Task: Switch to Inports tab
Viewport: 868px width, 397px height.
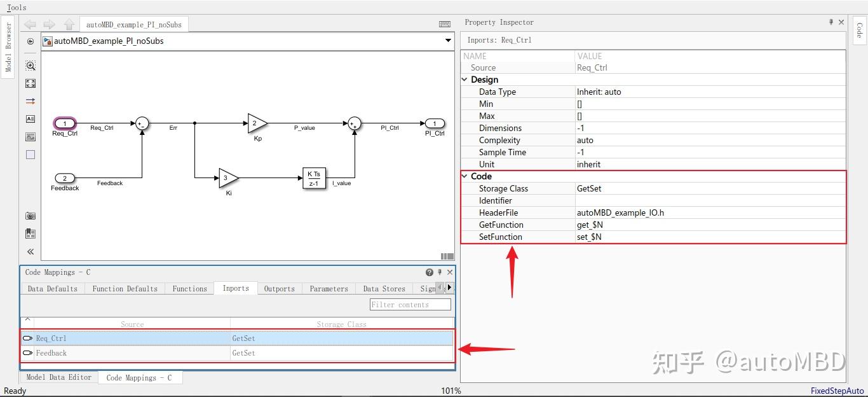Action: (236, 288)
